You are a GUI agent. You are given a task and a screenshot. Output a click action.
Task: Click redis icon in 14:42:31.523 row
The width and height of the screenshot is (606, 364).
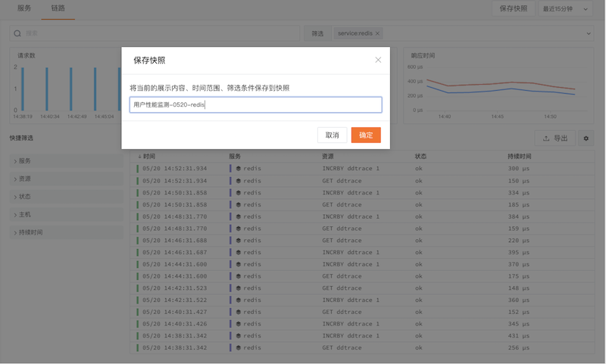239,288
